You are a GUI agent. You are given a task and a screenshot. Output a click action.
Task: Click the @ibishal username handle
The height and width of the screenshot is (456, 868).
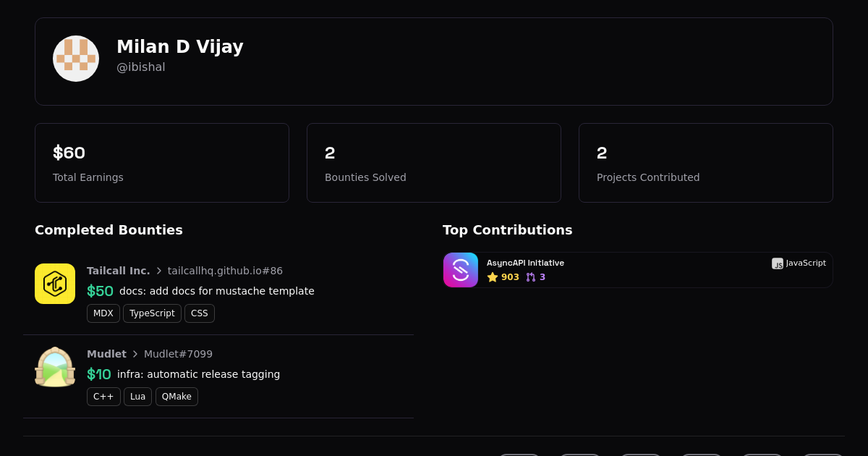point(141,67)
